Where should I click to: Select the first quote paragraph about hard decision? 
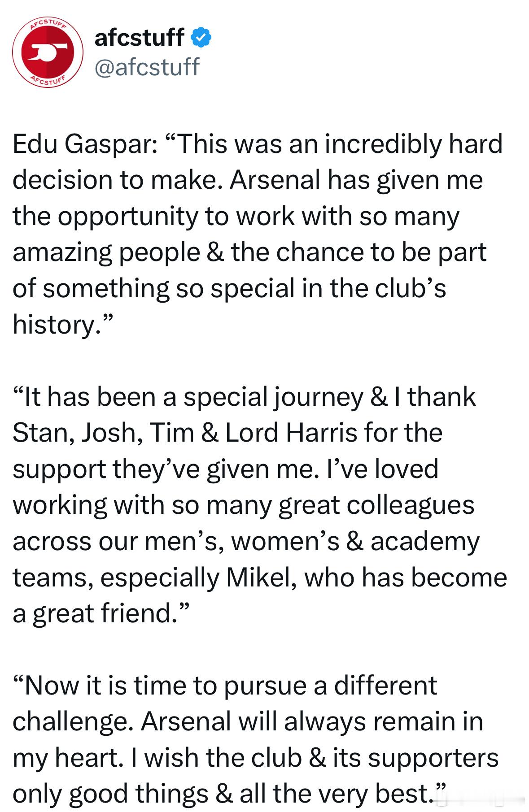tap(258, 234)
